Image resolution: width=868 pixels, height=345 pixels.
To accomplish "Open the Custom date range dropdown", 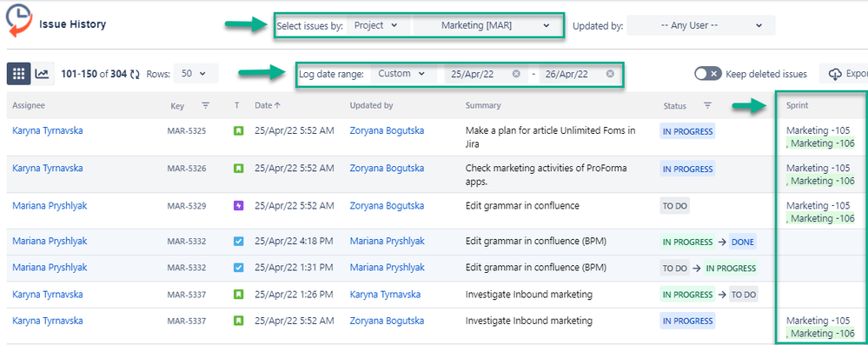I will point(403,74).
